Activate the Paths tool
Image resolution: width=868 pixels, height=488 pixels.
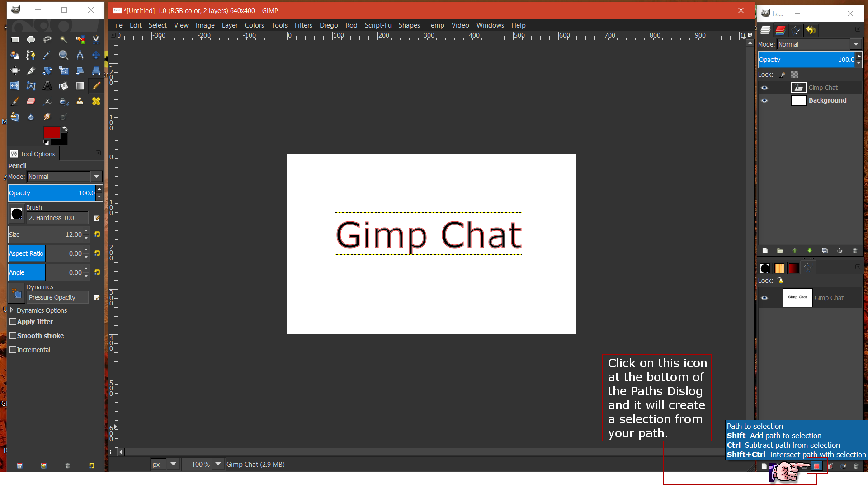[31, 55]
